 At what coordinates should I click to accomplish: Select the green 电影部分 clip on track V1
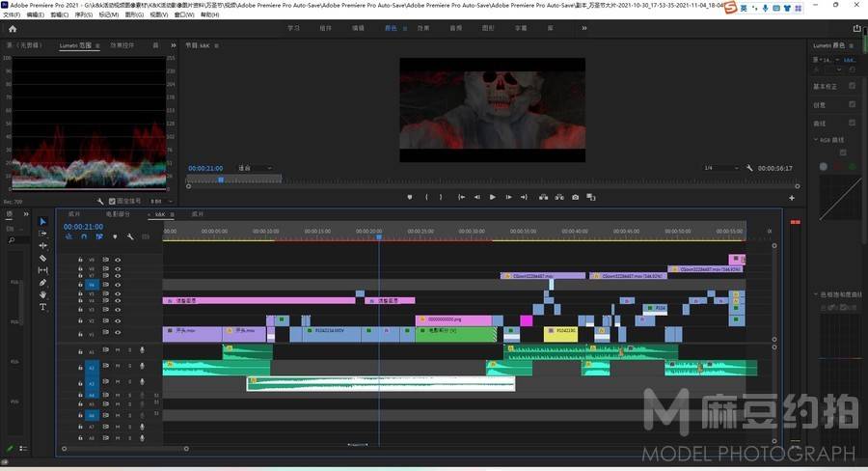pos(456,334)
